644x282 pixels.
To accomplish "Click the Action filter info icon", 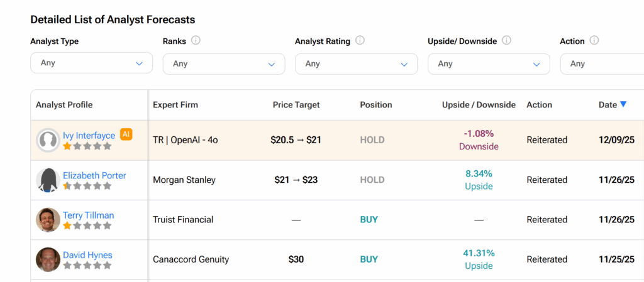I will pyautogui.click(x=594, y=41).
